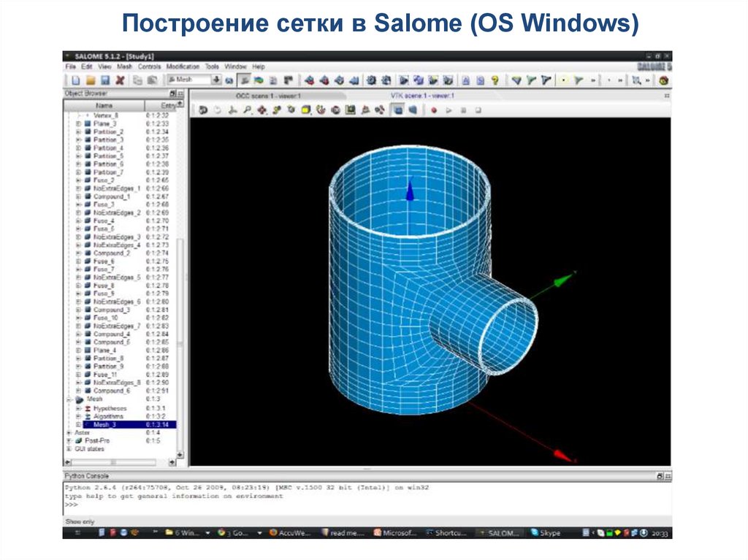748x560 pixels.
Task: Open the Modification menu
Action: tap(183, 66)
